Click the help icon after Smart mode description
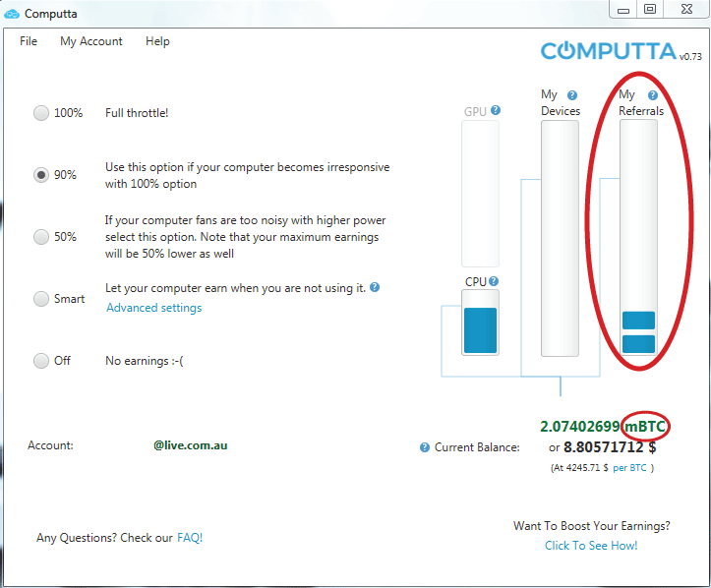Screen dimensions: 711x588 click(x=375, y=287)
